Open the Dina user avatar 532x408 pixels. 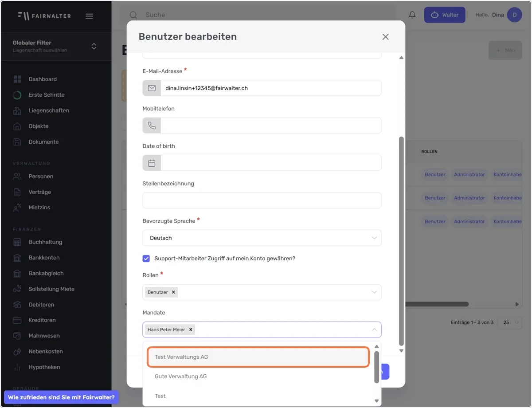point(515,15)
